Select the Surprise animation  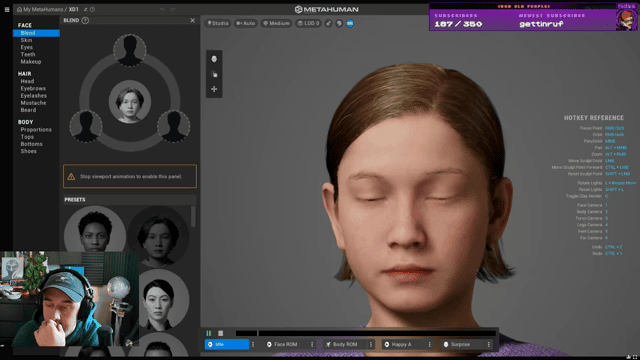(462, 344)
